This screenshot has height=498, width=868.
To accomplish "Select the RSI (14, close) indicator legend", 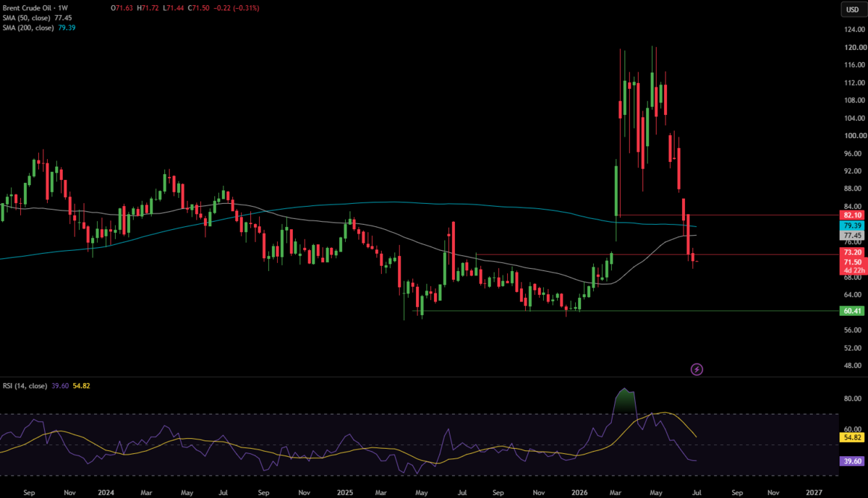I will pyautogui.click(x=45, y=386).
